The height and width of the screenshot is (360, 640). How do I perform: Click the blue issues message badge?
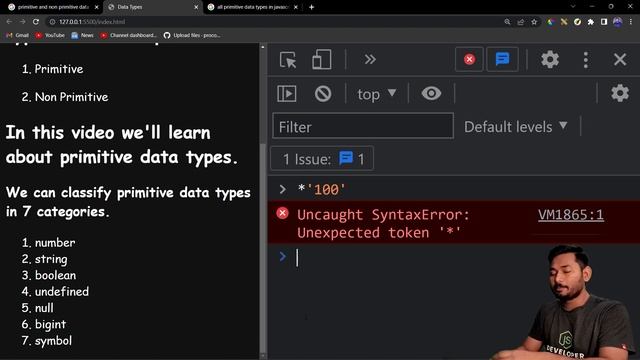502,60
